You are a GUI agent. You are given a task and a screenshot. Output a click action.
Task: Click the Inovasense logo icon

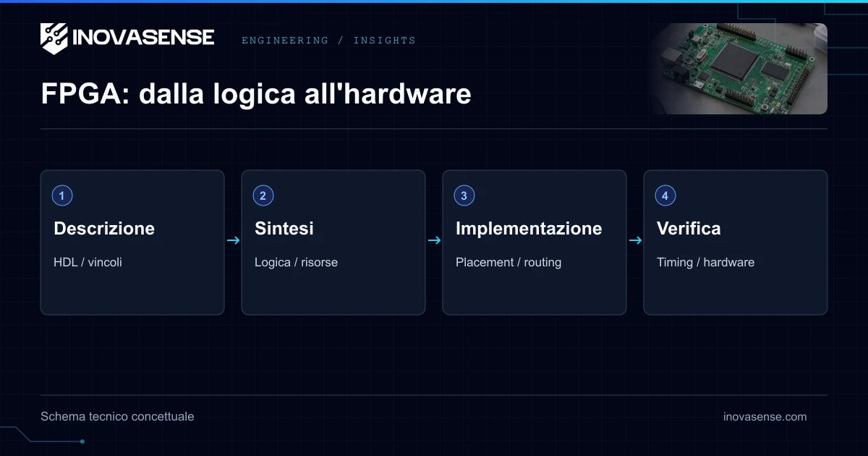pyautogui.click(x=54, y=38)
